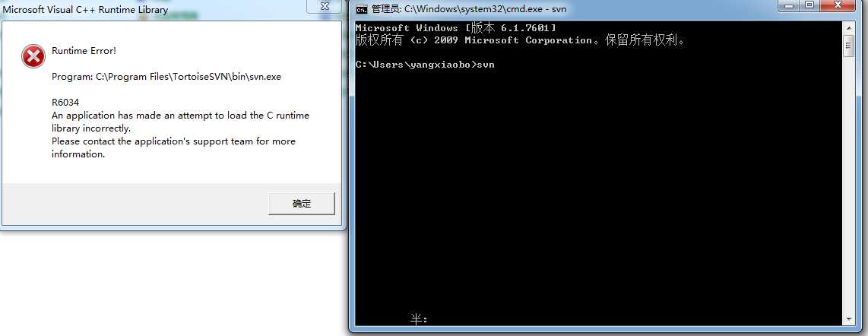
Task: Click the cmd vertical scrollbar thumb
Action: [849, 46]
